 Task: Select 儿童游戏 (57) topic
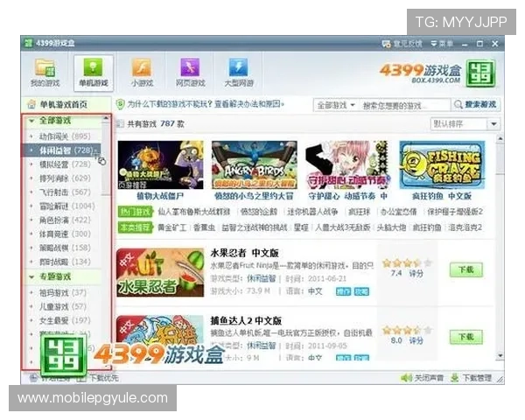[x=62, y=306]
